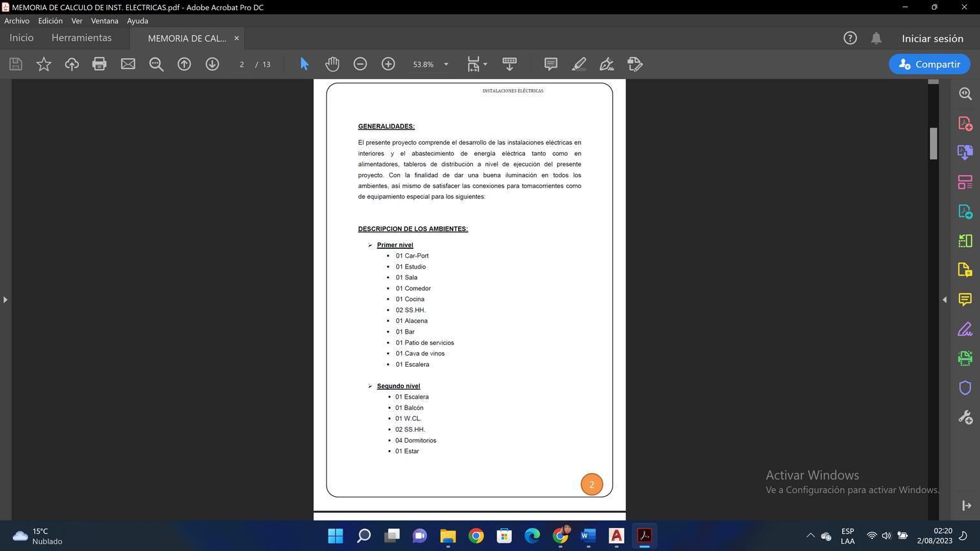The image size is (980, 551).
Task: Click the Save file icon
Action: pyautogui.click(x=16, y=64)
